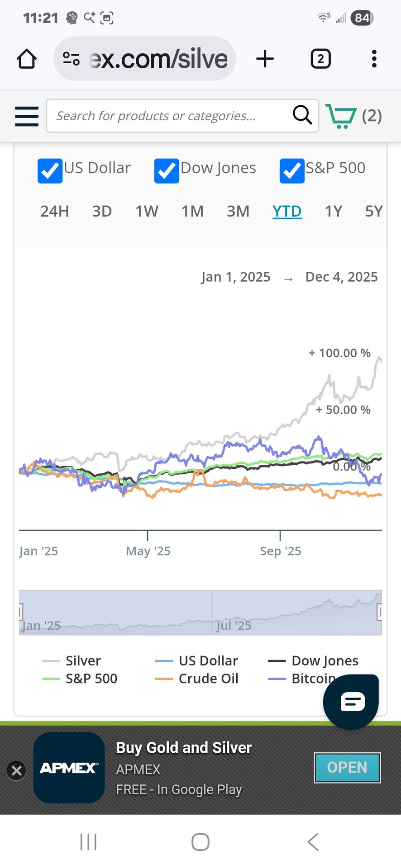Uncheck the Dow Jones checkbox

tap(167, 171)
